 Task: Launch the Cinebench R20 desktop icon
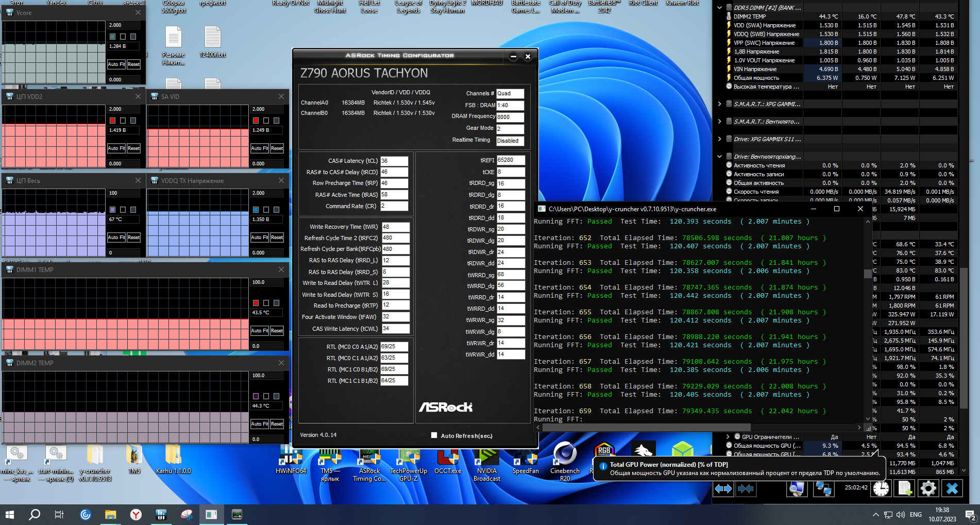click(x=565, y=462)
